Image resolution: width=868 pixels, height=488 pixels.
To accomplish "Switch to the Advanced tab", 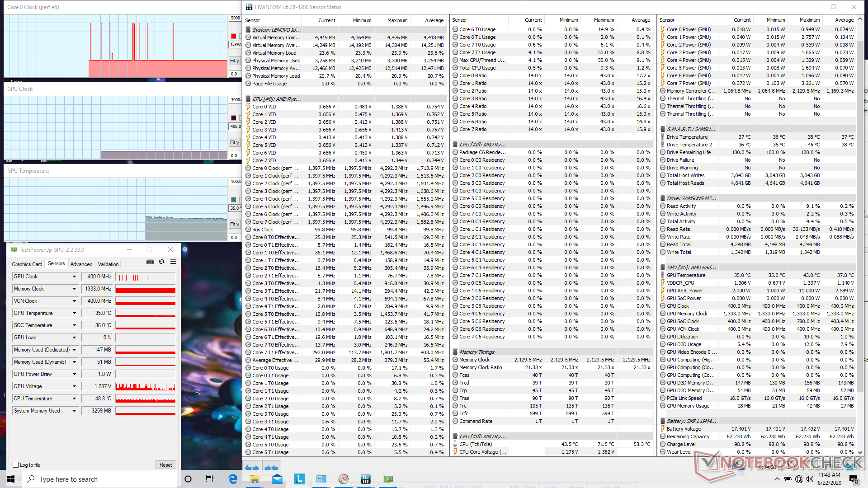I will 81,264.
